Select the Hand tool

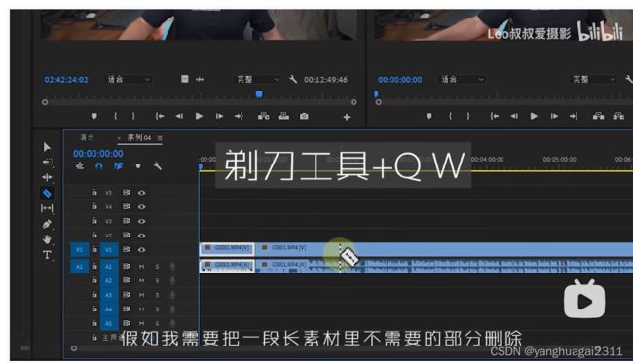pos(47,239)
